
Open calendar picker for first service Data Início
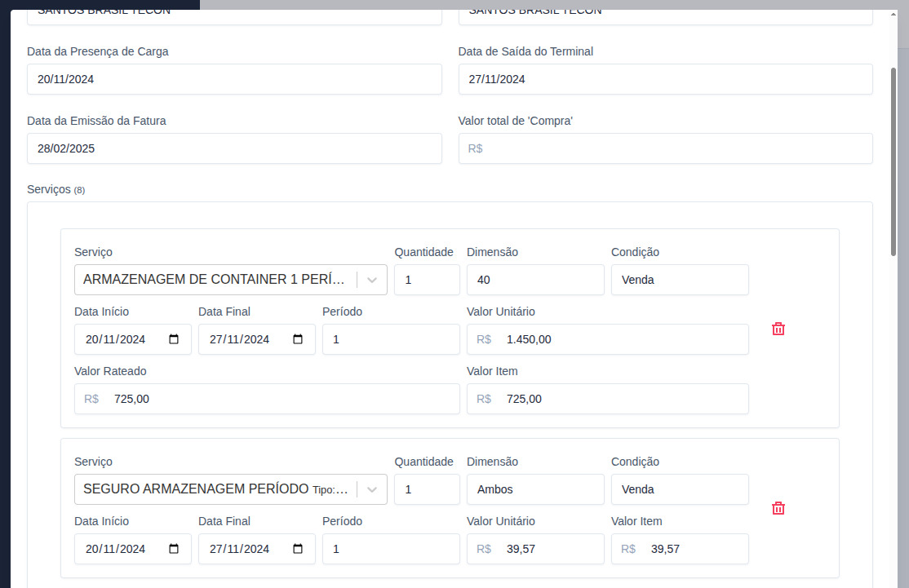pos(173,339)
